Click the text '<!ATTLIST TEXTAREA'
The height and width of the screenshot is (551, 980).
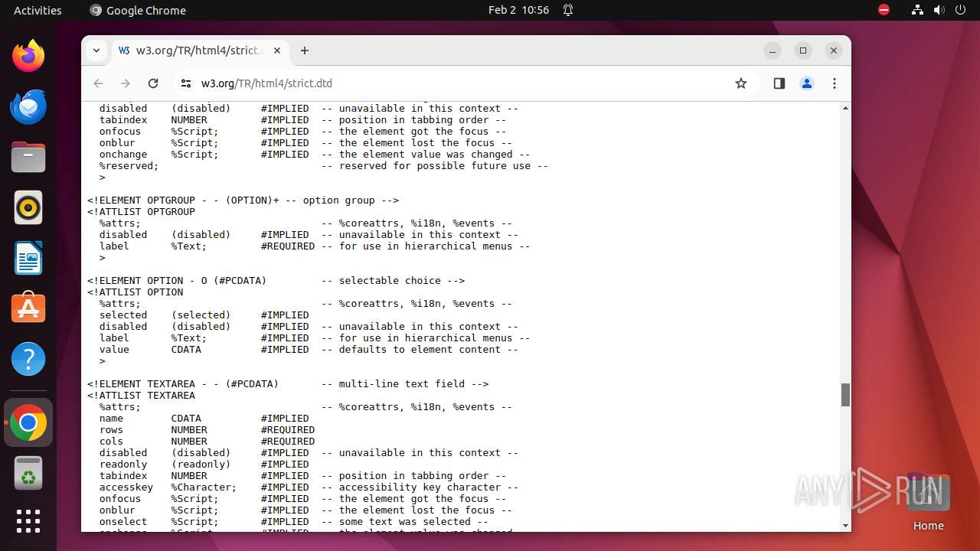(x=141, y=396)
